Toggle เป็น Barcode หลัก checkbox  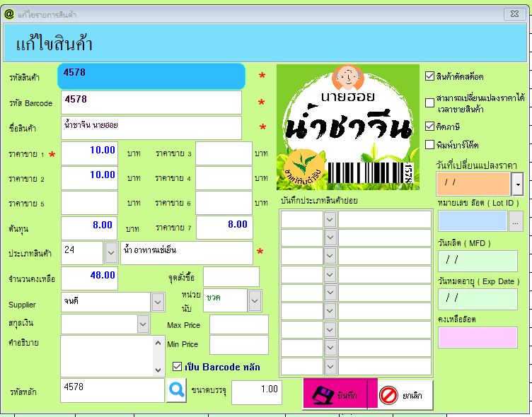click(178, 366)
